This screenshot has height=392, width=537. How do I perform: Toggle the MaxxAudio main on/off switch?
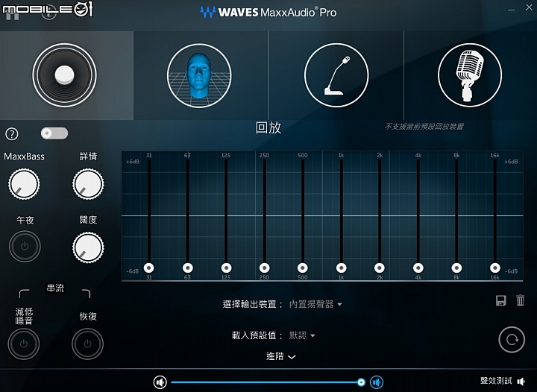[54, 133]
